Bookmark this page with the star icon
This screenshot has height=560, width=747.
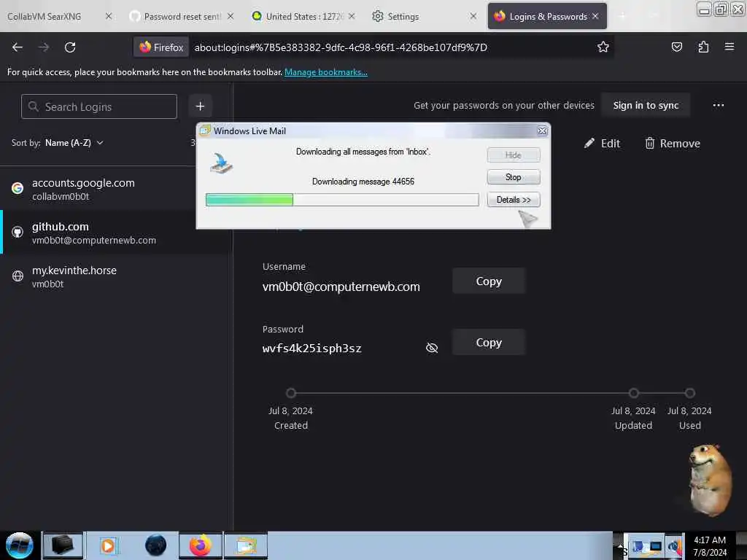click(x=603, y=47)
